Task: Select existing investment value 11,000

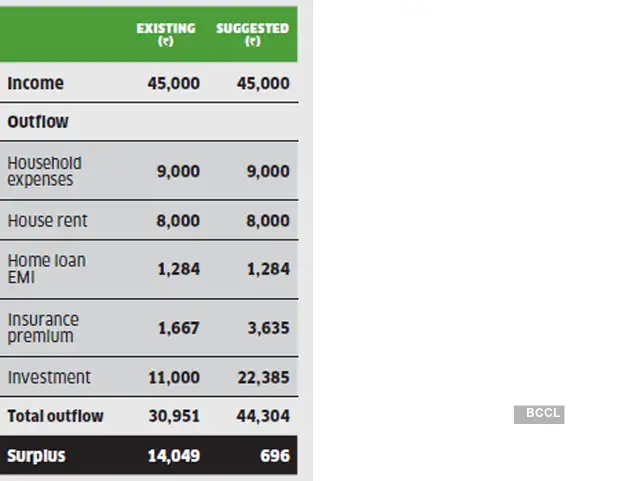Action: 174,377
